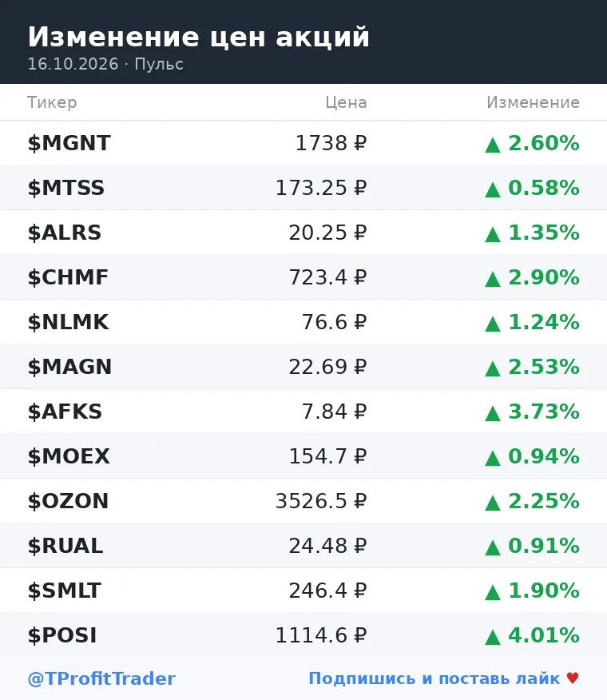Click the title 'Изменение цен акций'
This screenshot has height=700, width=607.
pyautogui.click(x=199, y=37)
